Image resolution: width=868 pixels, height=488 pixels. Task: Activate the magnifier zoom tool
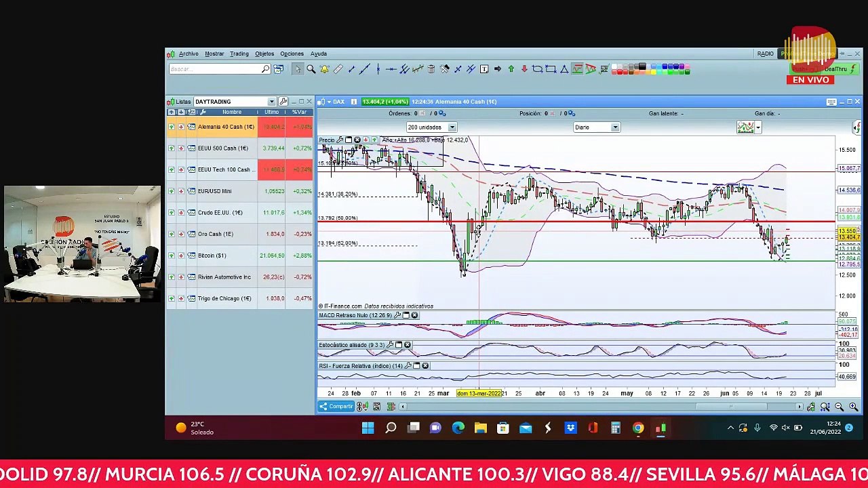coord(311,69)
